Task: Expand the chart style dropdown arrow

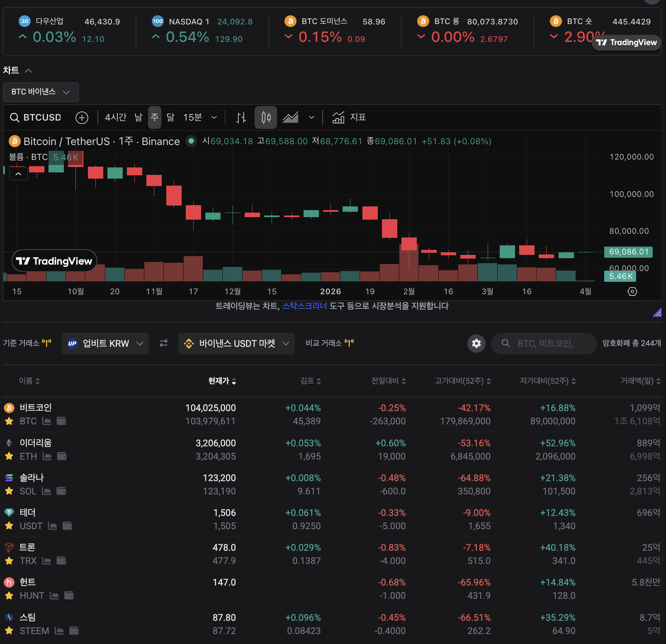Action: (311, 118)
